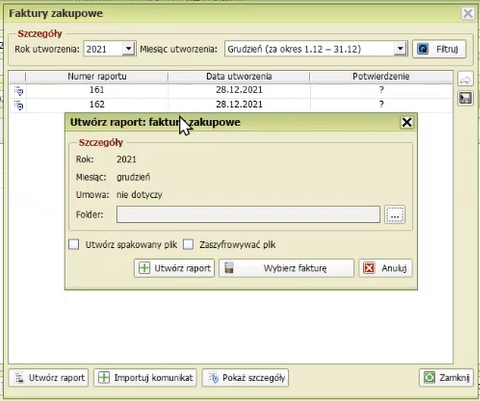
Task: Expand the Miesiąc utworzenia dropdown arrow
Action: 400,49
